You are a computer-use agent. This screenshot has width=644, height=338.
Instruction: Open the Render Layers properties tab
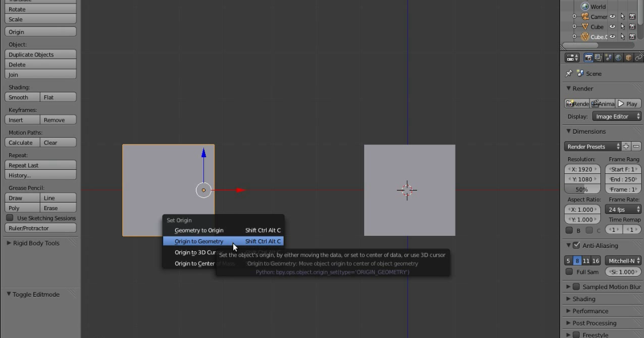coord(598,57)
